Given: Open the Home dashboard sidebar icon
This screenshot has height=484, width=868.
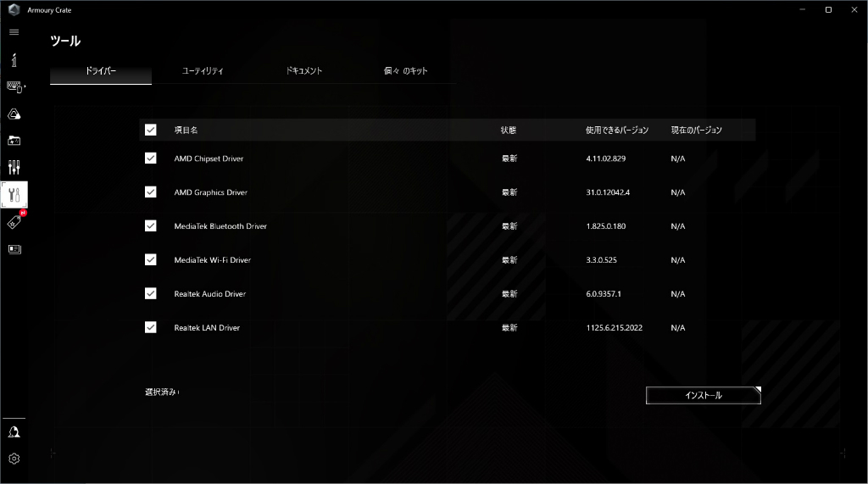Looking at the screenshot, I should tap(14, 60).
